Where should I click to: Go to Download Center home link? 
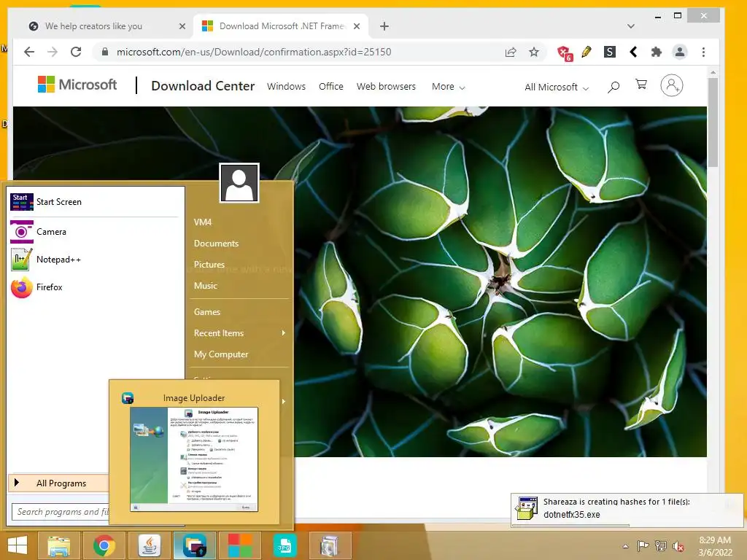(x=203, y=86)
